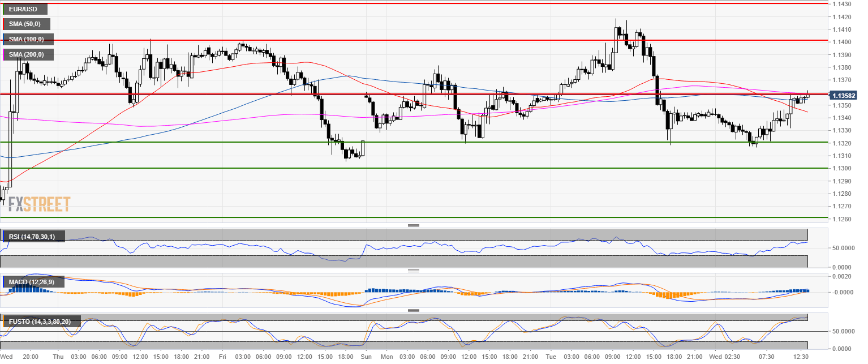Click the drag handle above the FUSTO panel
Image resolution: width=868 pixels, height=364 pixels.
[414, 310]
